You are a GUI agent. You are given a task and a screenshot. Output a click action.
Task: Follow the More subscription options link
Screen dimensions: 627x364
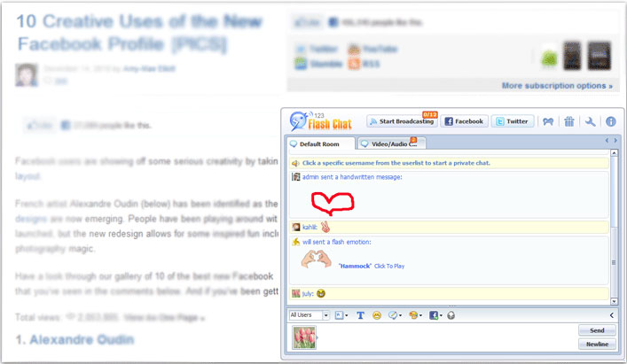click(557, 86)
